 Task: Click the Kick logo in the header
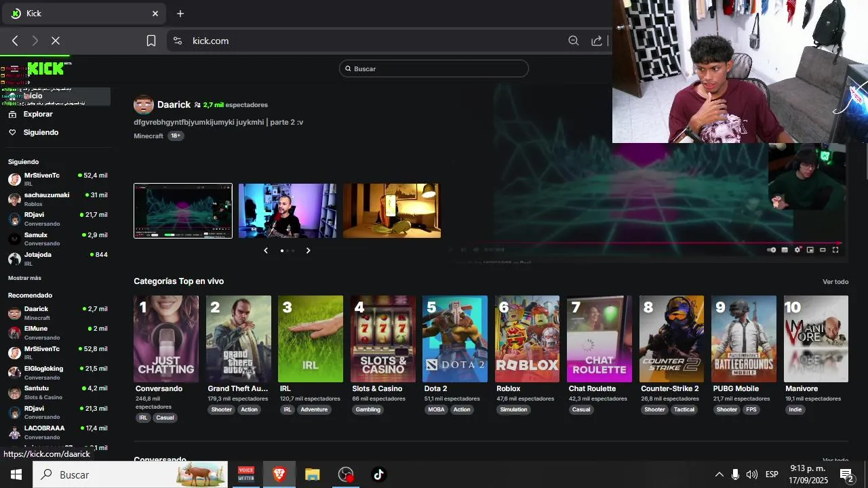pyautogui.click(x=45, y=68)
